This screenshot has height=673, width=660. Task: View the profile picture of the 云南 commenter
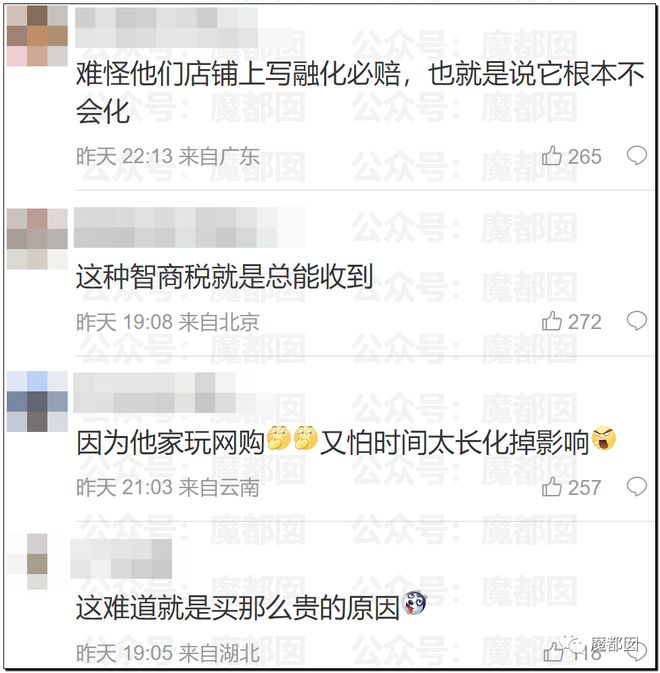[37, 401]
